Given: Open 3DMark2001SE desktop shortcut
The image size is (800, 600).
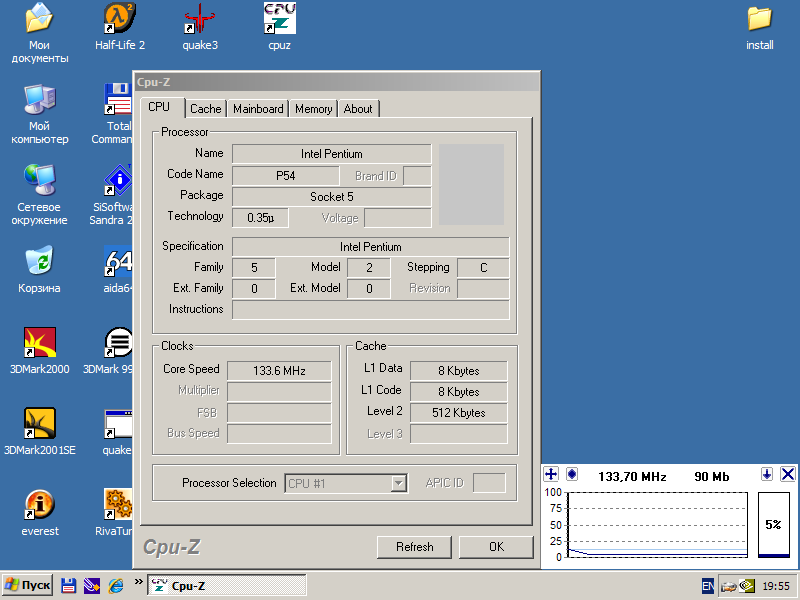Looking at the screenshot, I should click(40, 424).
